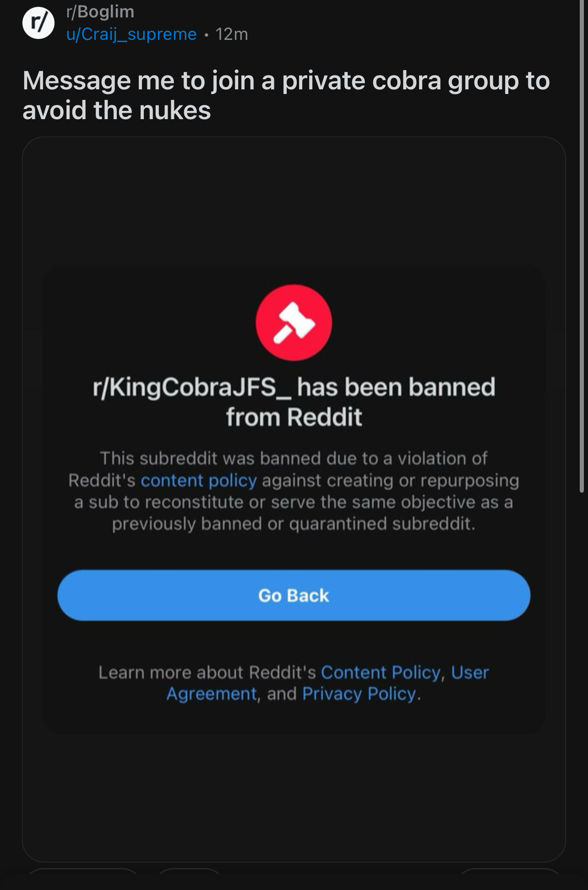Open the post titled "Message me to join"
Image resolution: width=588 pixels, height=890 pixels.
point(286,95)
